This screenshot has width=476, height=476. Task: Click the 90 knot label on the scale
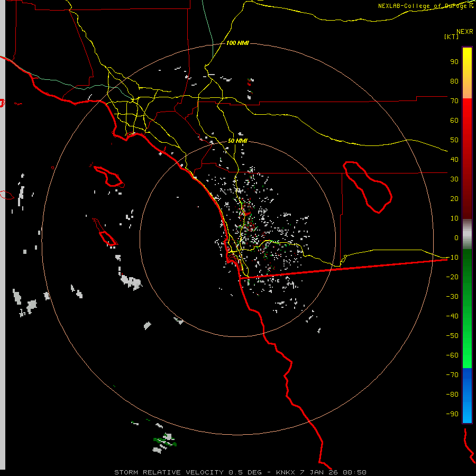point(454,62)
